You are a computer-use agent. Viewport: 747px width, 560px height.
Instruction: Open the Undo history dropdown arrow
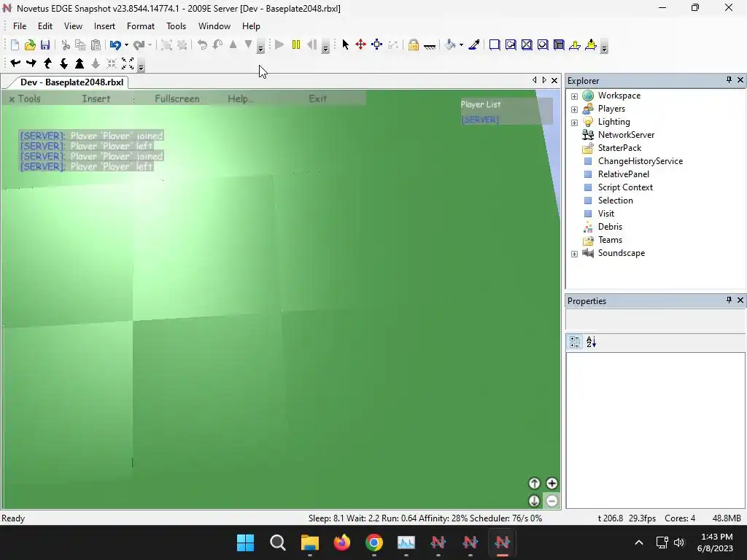click(126, 44)
